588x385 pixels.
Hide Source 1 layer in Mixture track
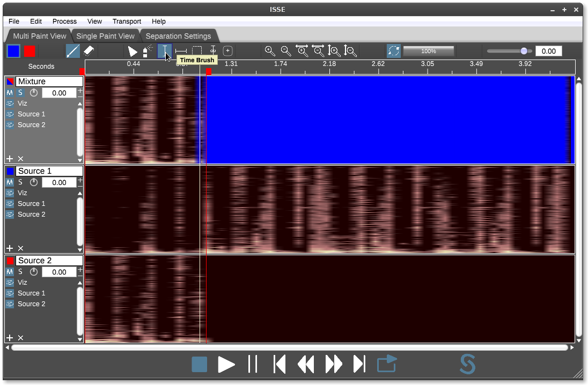pyautogui.click(x=10, y=114)
